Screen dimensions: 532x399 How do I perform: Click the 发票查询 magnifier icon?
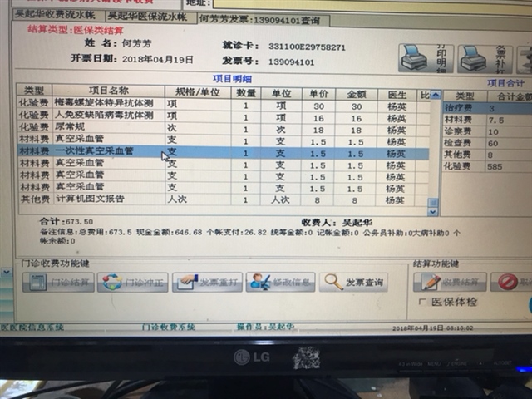333,282
